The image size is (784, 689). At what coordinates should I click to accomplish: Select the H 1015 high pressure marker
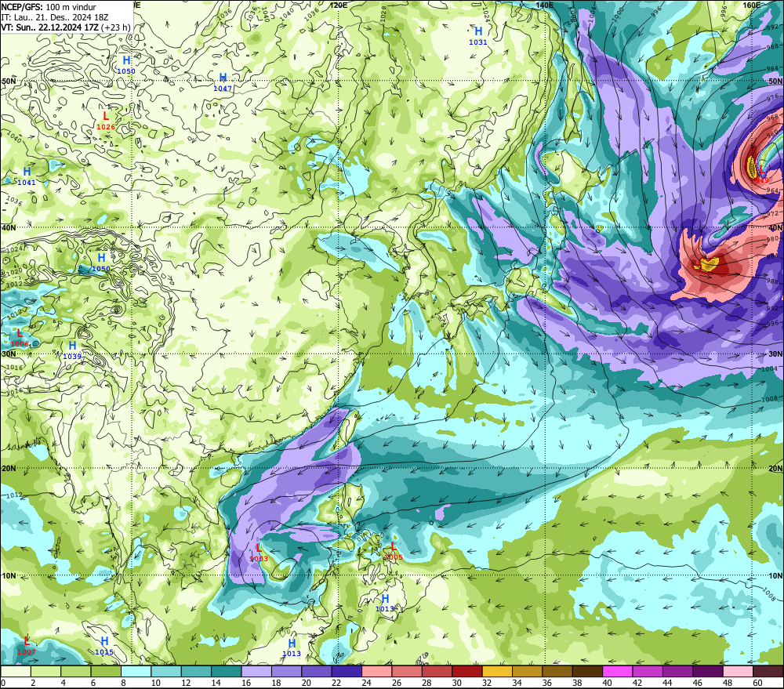click(x=104, y=646)
